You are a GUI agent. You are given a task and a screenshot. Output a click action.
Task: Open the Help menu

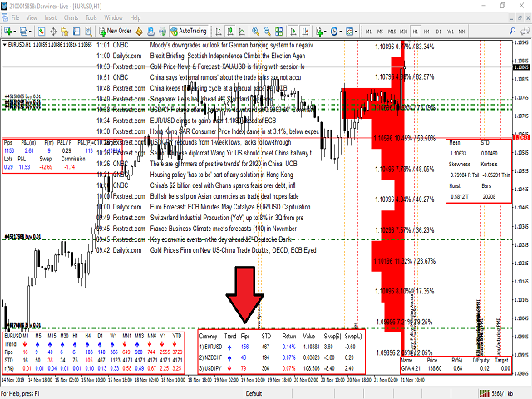(x=135, y=17)
